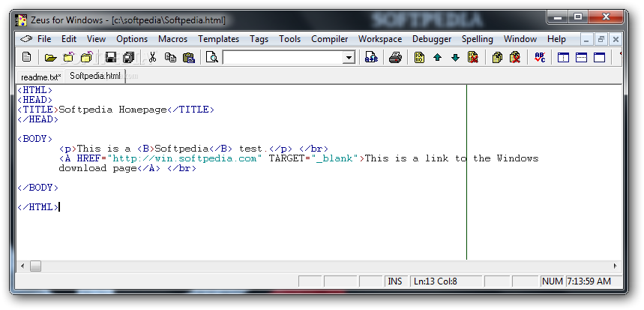
Task: Click the save all stacked disks icon
Action: [129, 57]
